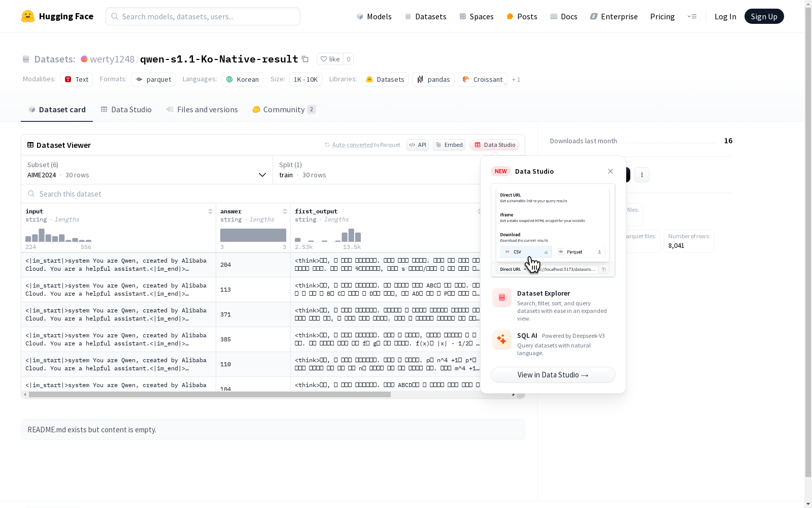Expand the extra navigation menu icon
This screenshot has width=812, height=508.
pos(692,16)
